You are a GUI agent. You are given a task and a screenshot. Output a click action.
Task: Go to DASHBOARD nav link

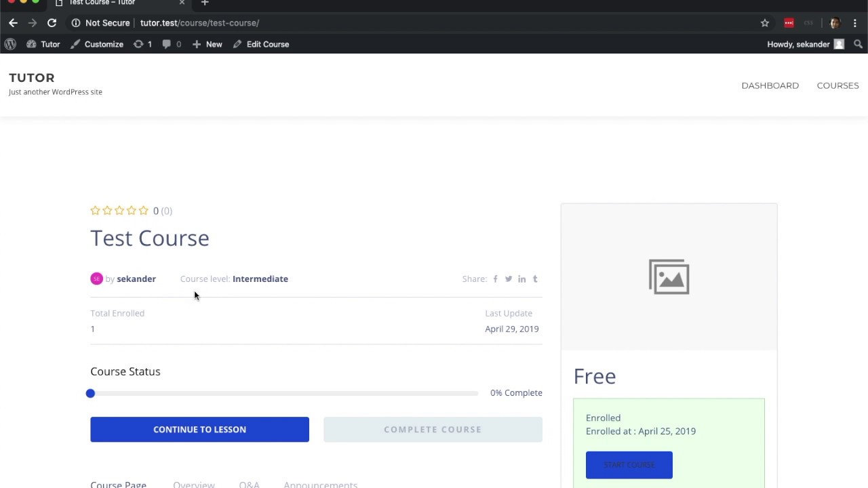[x=770, y=85]
